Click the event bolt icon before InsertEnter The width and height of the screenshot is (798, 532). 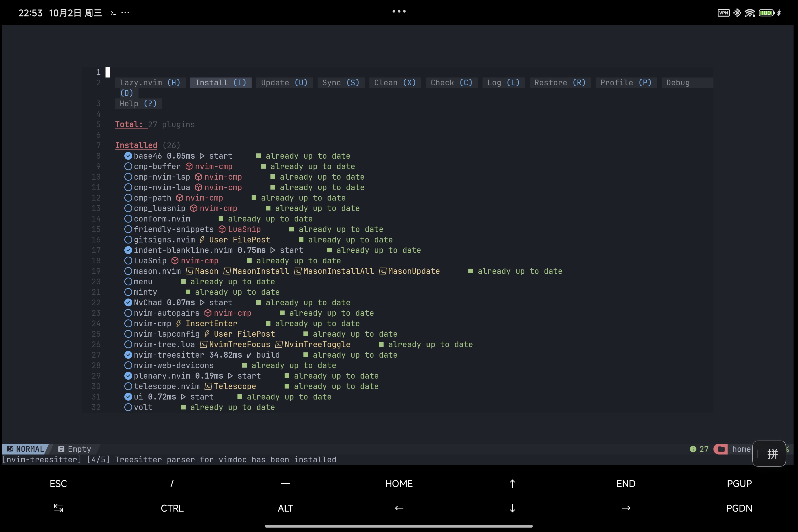coord(179,323)
